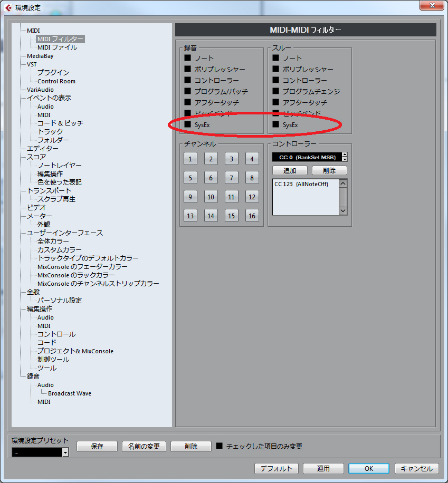448x483 pixels.
Task: Select CC 123 (AllNoteOff) in the list
Action: pos(301,184)
